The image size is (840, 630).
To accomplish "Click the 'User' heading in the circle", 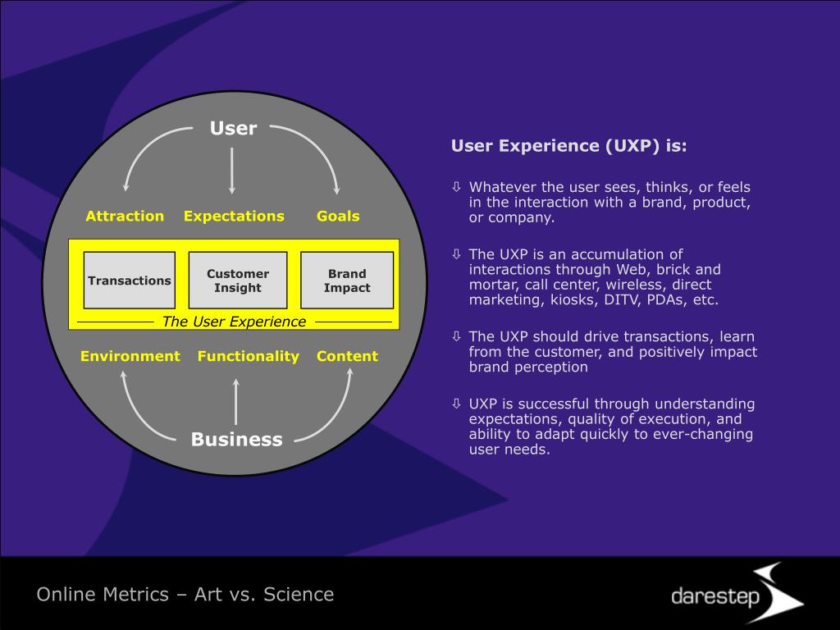I will click(233, 128).
